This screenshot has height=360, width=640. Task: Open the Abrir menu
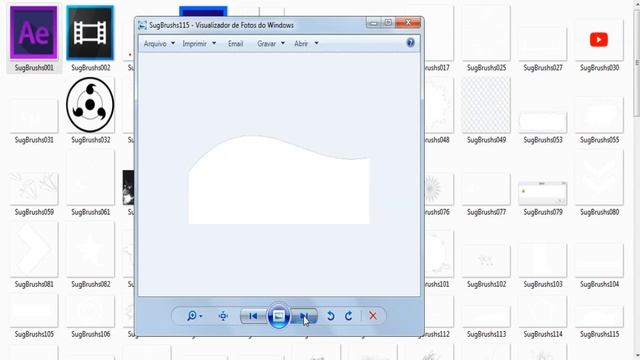click(x=301, y=44)
